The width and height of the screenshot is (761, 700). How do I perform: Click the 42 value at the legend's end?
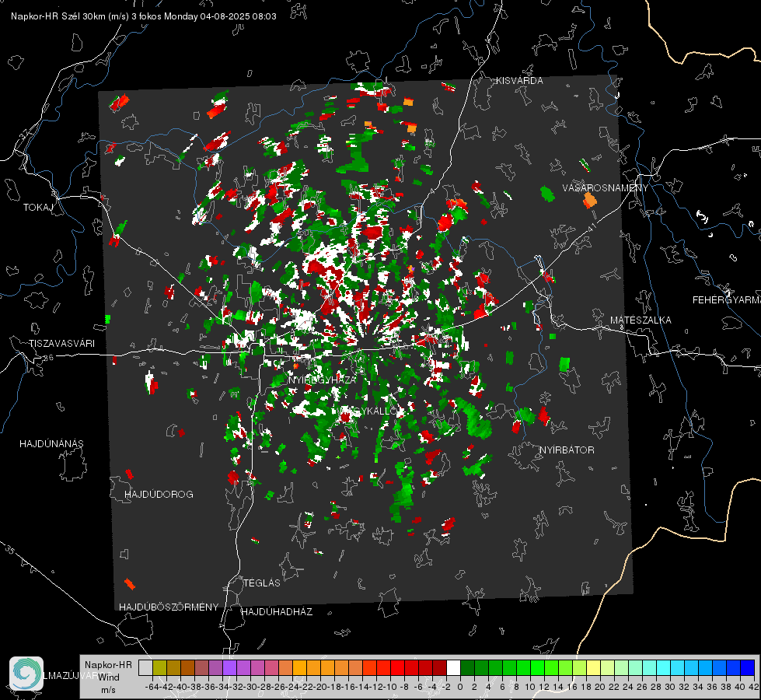(x=753, y=687)
